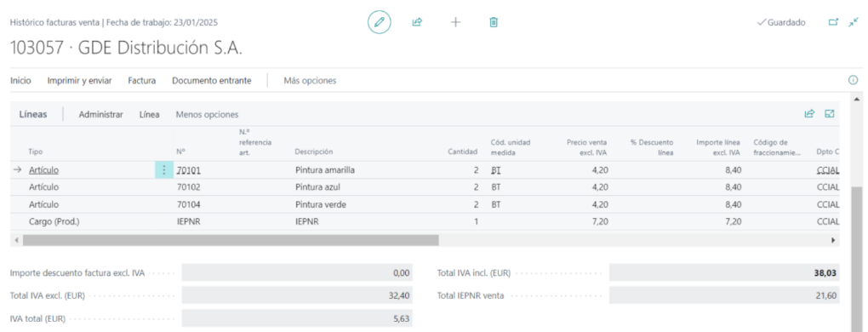Click the Total IVA incl. (EUR) value field
The width and height of the screenshot is (868, 332).
pos(724,272)
